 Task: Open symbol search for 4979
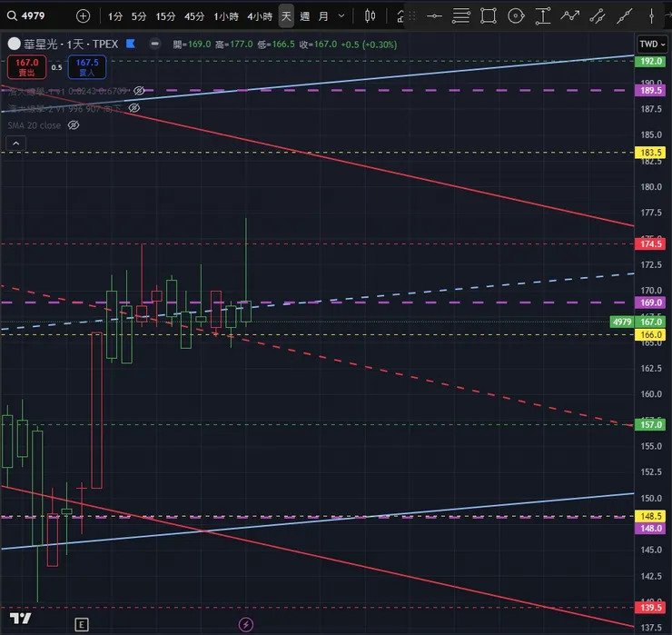point(26,15)
